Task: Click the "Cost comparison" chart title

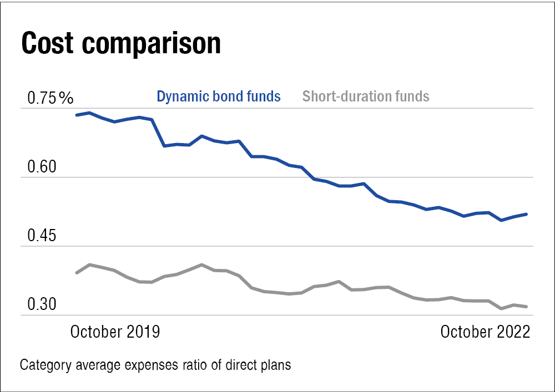Action: pyautogui.click(x=120, y=44)
